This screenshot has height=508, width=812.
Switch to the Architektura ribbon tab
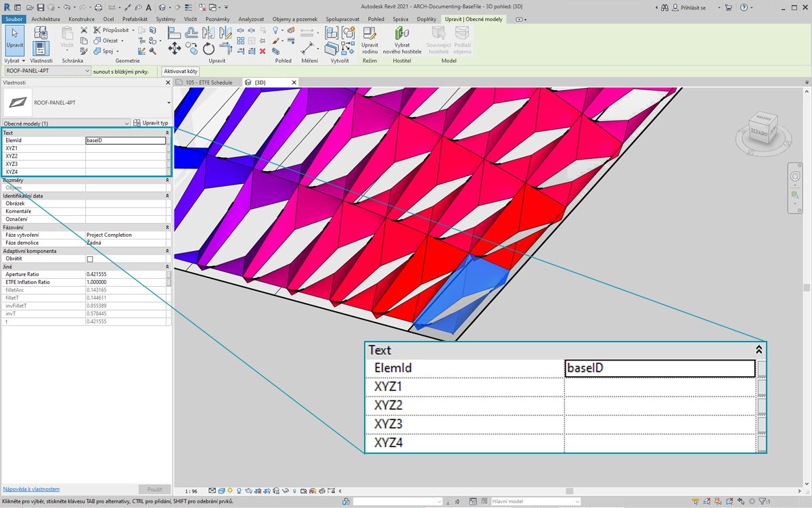point(45,19)
